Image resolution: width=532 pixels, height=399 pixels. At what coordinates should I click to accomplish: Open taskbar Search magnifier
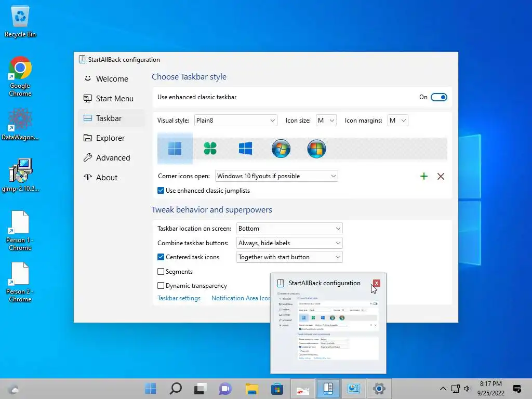(x=176, y=389)
